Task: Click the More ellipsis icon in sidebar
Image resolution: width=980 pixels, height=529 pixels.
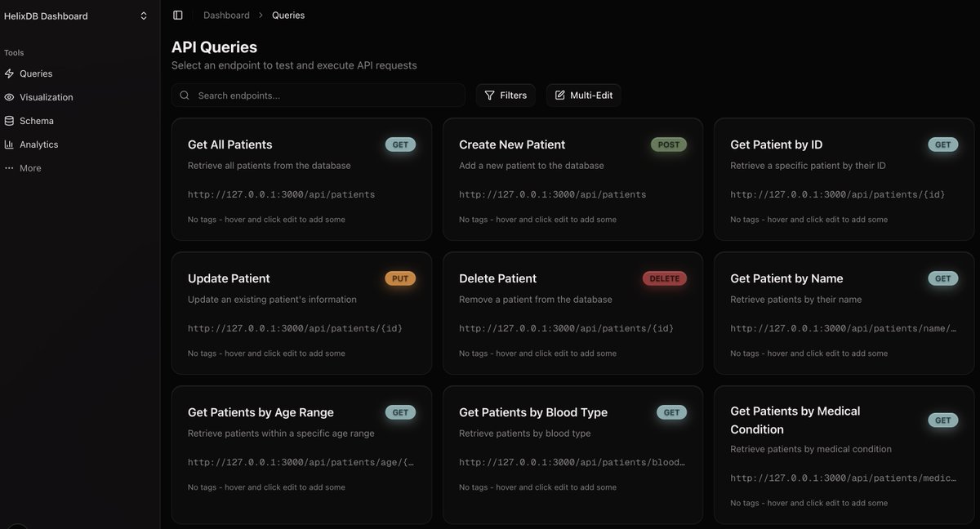Action: pyautogui.click(x=9, y=168)
